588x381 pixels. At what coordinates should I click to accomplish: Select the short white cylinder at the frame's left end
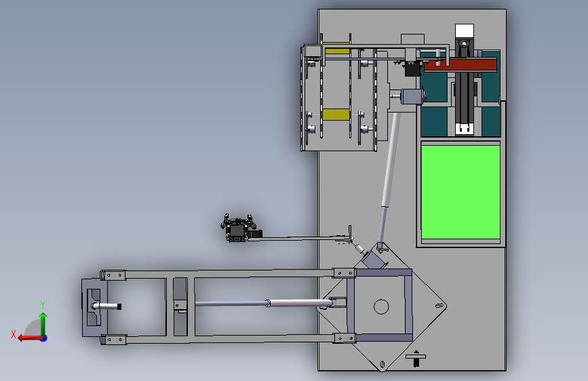point(107,306)
